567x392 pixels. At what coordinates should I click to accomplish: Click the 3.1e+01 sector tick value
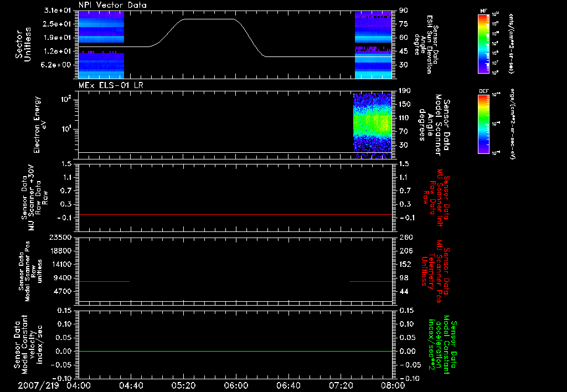pyautogui.click(x=58, y=11)
